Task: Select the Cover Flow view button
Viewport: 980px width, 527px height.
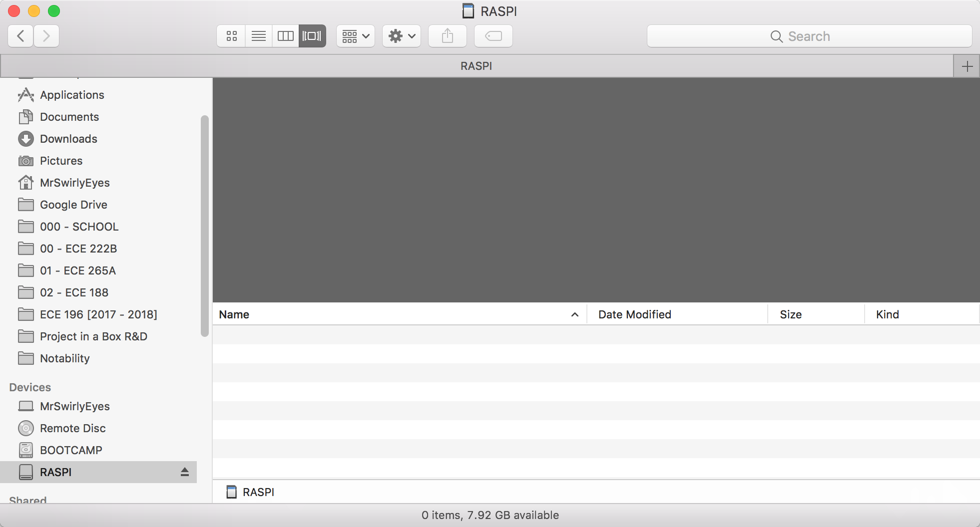Action: [x=312, y=36]
